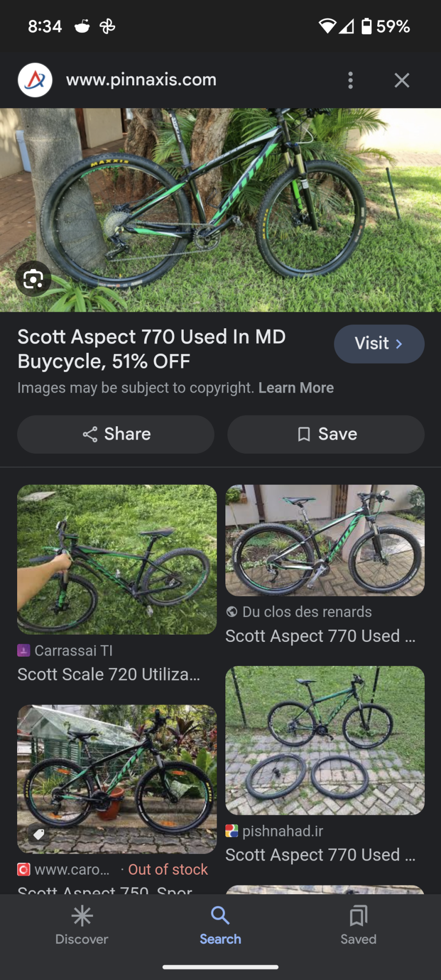The width and height of the screenshot is (441, 980).
Task: Open the Learn More copyright link
Action: coord(296,388)
